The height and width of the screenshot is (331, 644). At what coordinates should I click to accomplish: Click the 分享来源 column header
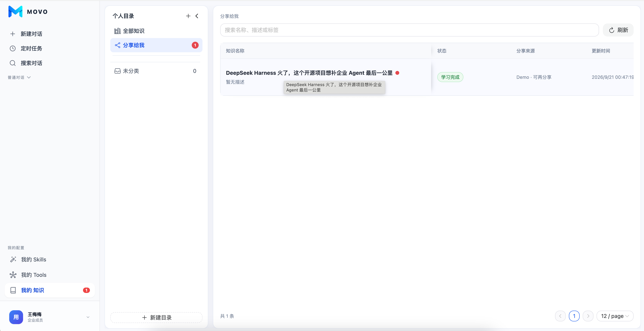click(526, 51)
